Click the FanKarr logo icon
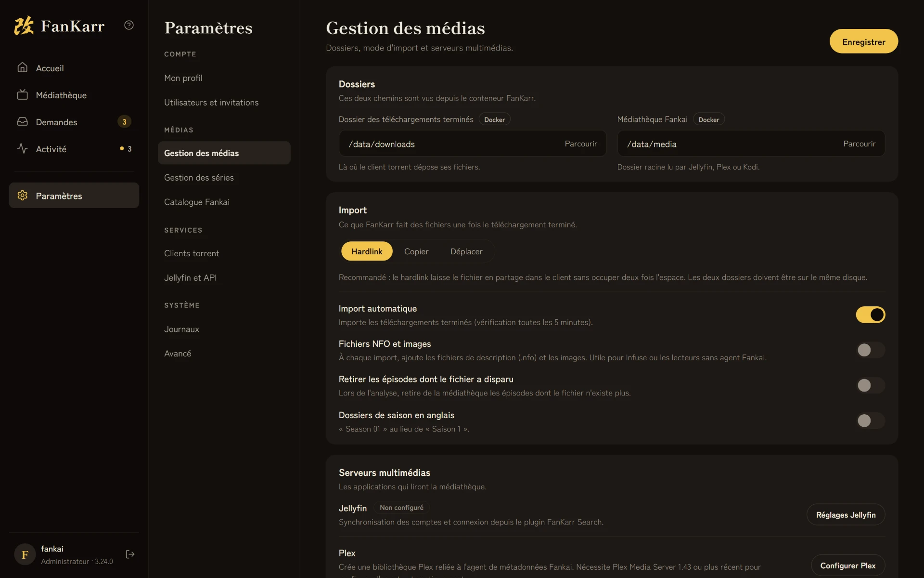924x578 pixels. pos(24,26)
